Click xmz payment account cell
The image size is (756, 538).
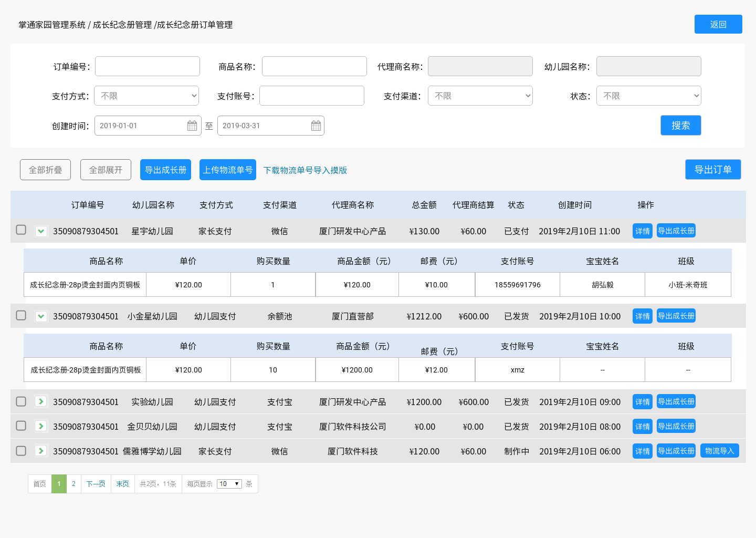518,370
